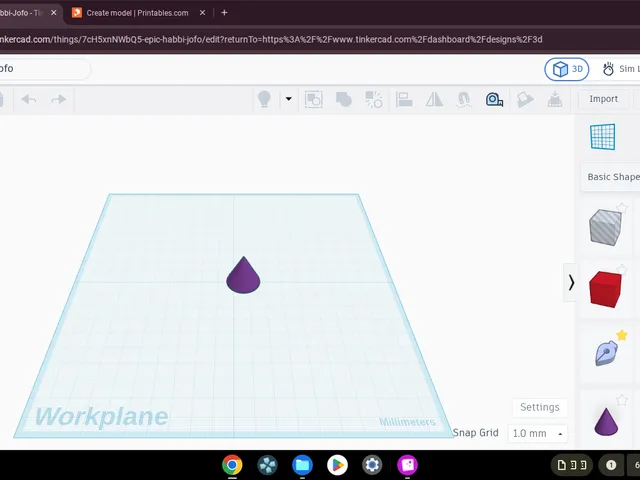Unfavorite the Scribble shape yellow star
Image resolution: width=640 pixels, height=480 pixels.
point(622,335)
